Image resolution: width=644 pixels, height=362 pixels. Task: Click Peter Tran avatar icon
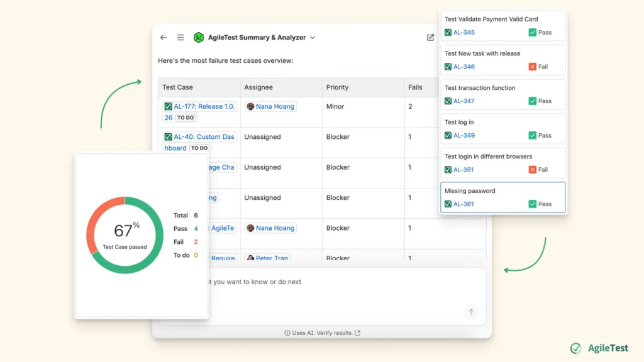250,258
